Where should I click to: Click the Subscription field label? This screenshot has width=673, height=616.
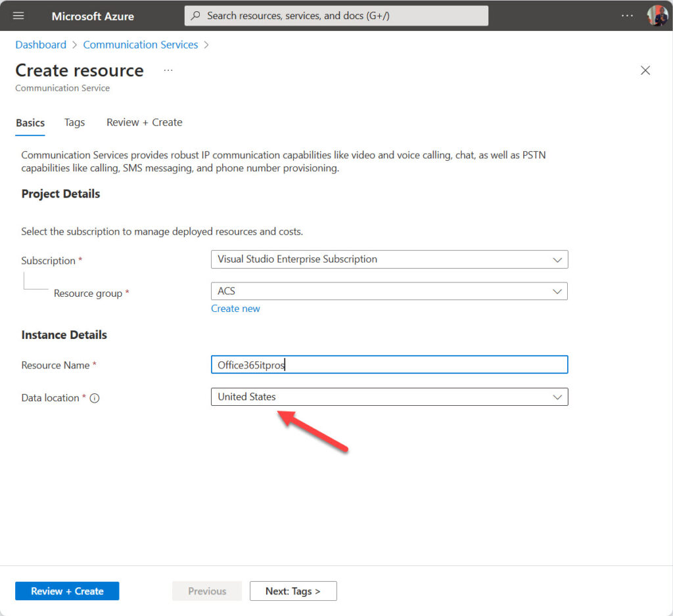tap(48, 261)
